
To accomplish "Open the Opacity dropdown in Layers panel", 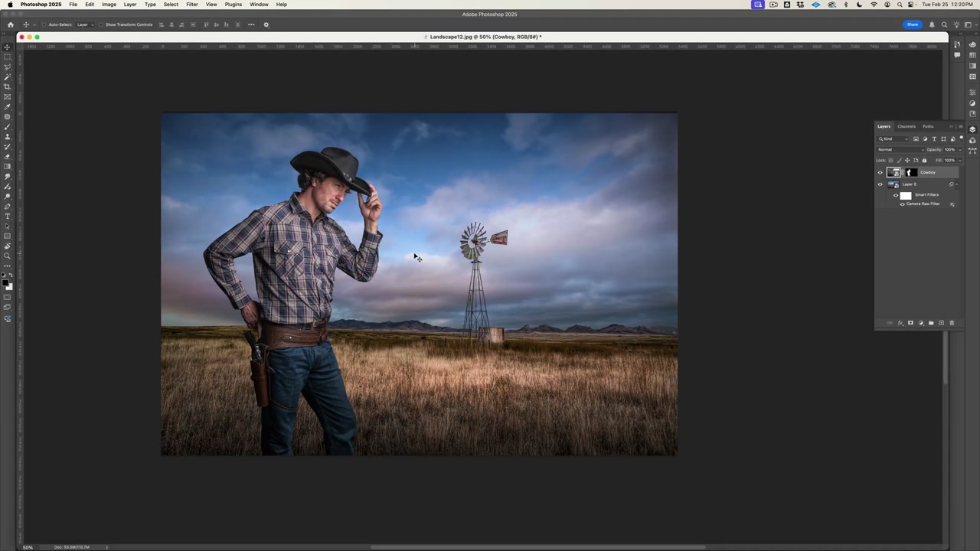I will tap(959, 149).
